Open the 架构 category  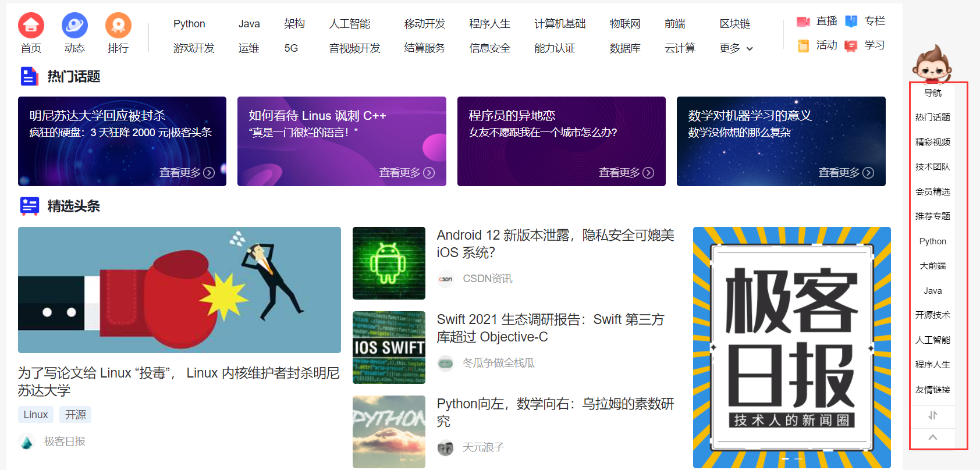[x=294, y=24]
